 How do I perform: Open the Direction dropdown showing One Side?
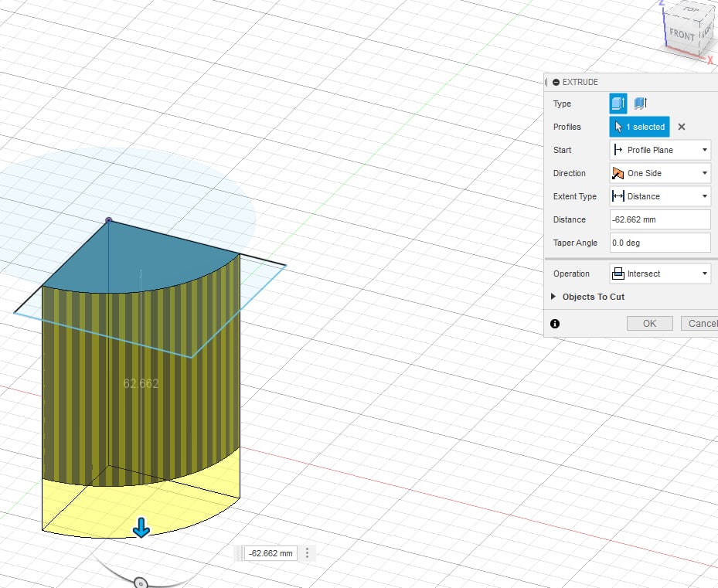coord(660,173)
